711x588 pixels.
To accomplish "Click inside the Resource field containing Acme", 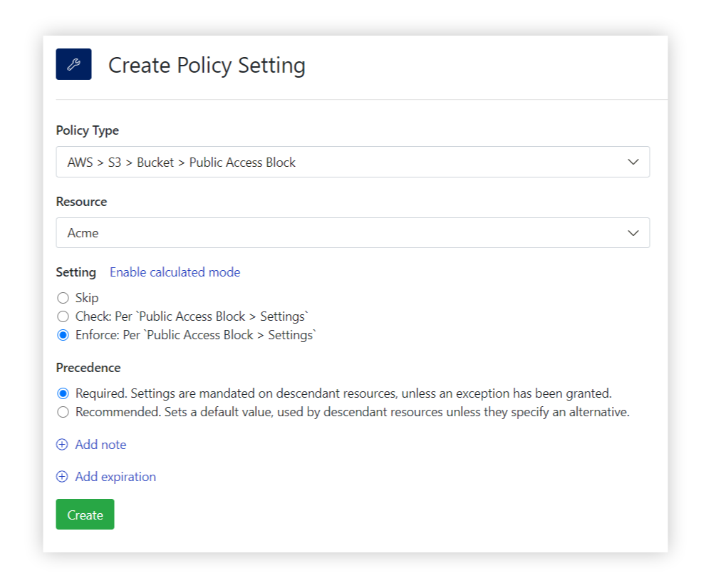I will [x=214, y=232].
